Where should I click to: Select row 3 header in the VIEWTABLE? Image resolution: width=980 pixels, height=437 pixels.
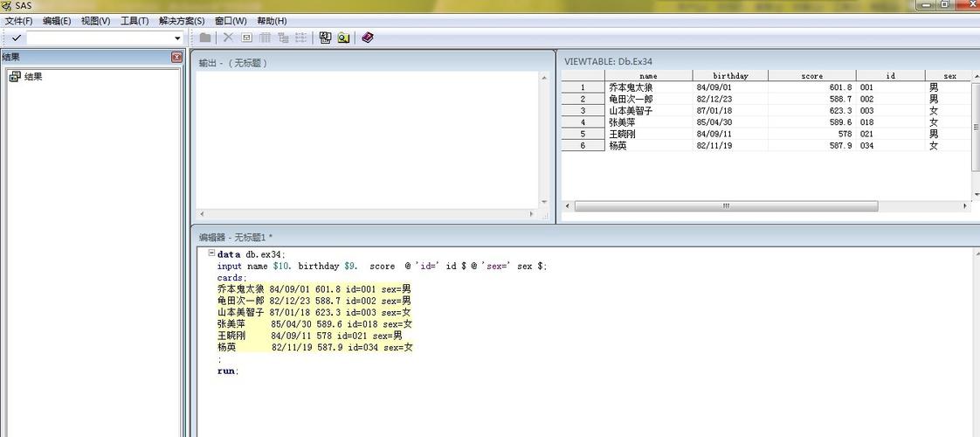click(x=583, y=111)
